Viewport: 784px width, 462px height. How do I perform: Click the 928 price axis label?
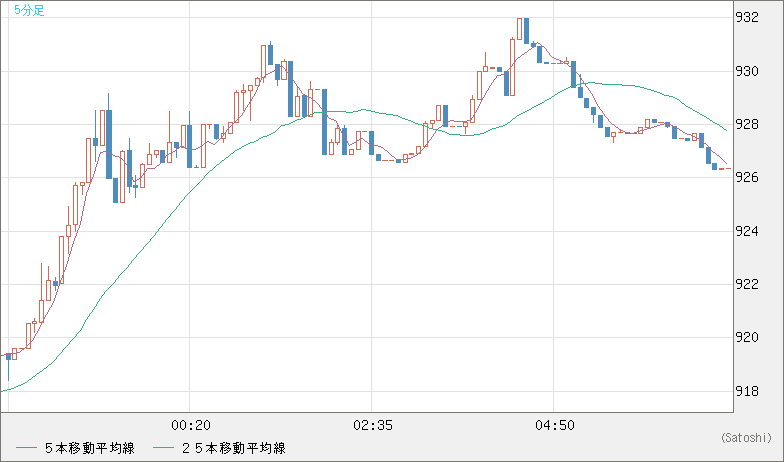[746, 124]
